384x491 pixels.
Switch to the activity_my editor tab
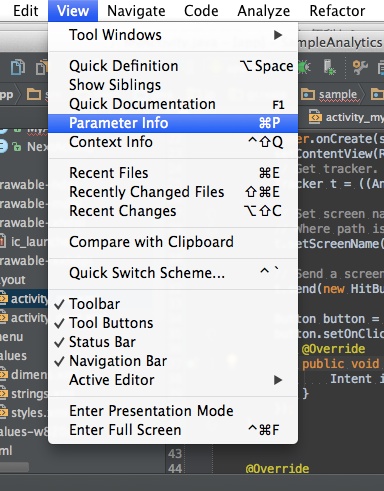click(x=346, y=117)
